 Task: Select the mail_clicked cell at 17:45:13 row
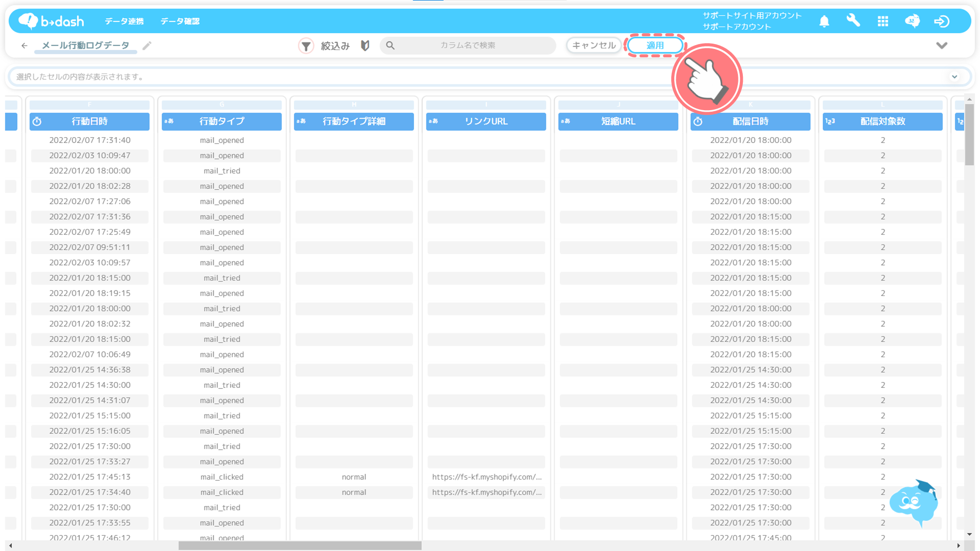(x=222, y=477)
